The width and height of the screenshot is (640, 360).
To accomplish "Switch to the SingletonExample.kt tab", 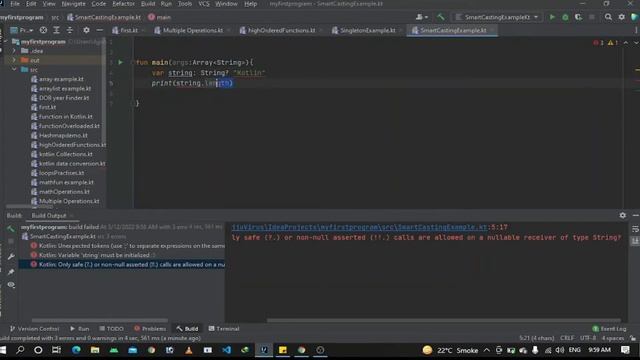I will tap(367, 30).
